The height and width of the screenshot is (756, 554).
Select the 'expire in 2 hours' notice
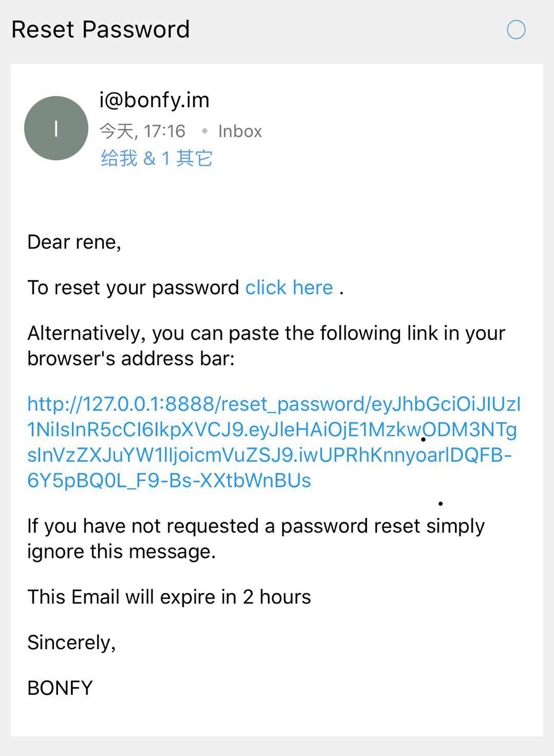pos(169,597)
